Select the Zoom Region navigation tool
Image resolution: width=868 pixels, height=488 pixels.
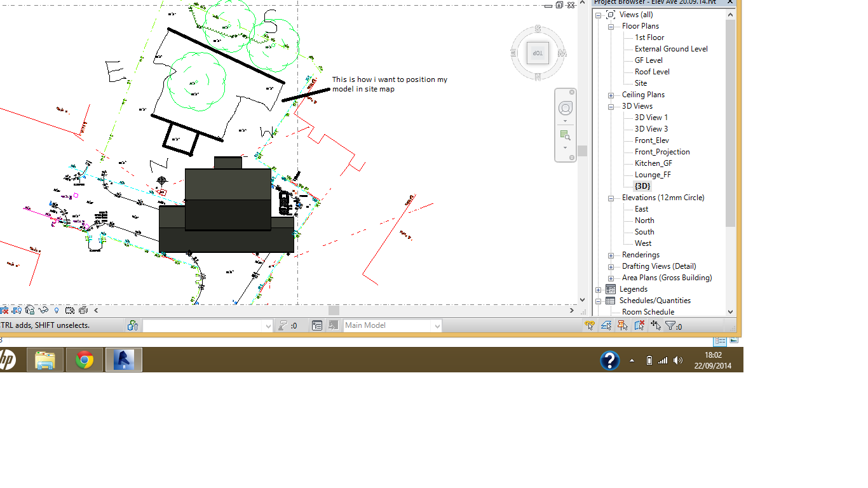(565, 135)
